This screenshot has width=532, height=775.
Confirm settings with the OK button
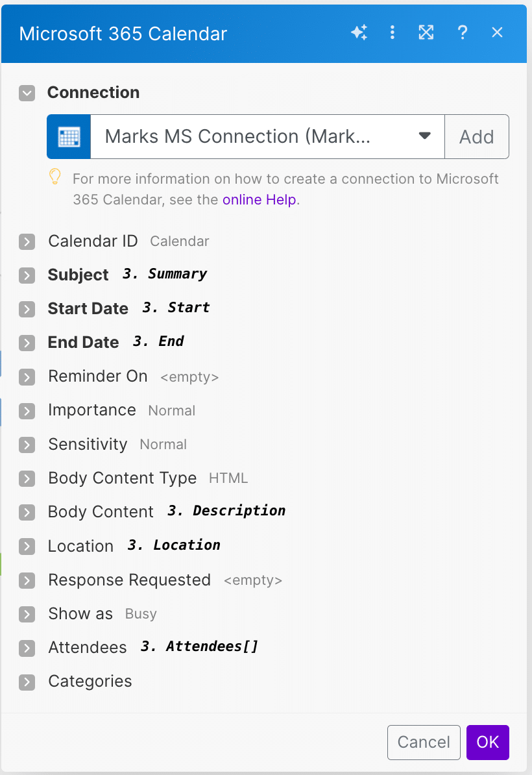click(x=487, y=742)
